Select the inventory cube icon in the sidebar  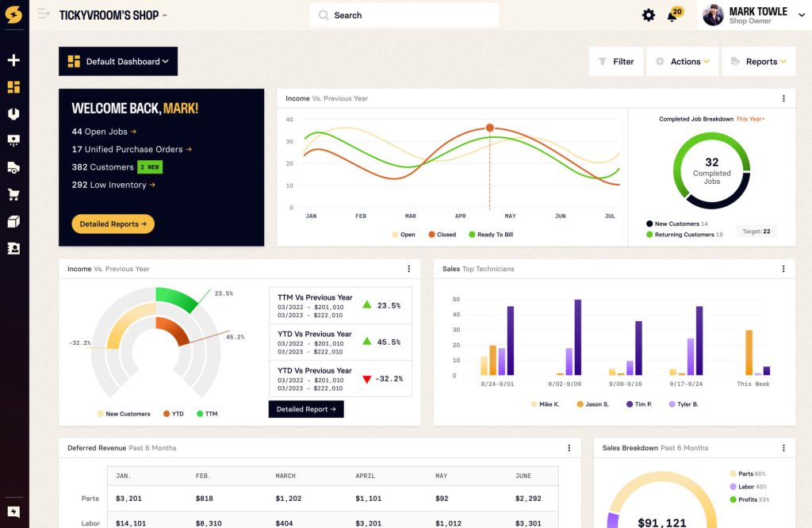tap(14, 221)
